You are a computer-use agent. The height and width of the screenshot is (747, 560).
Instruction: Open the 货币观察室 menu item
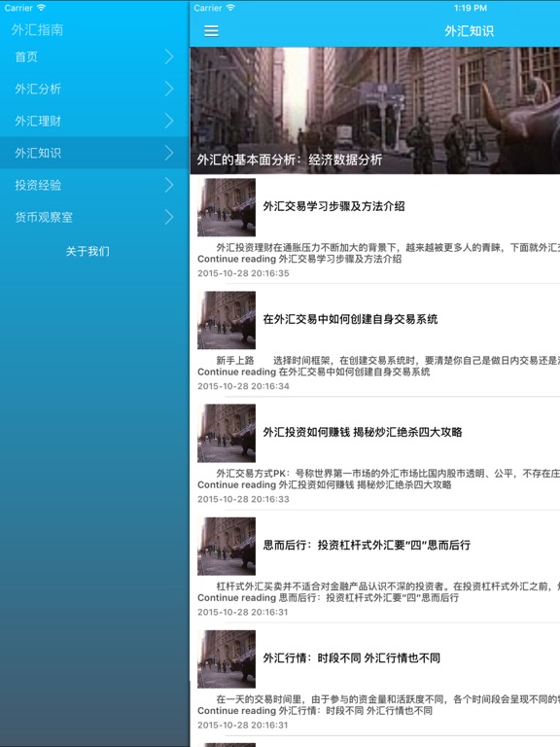(94, 217)
